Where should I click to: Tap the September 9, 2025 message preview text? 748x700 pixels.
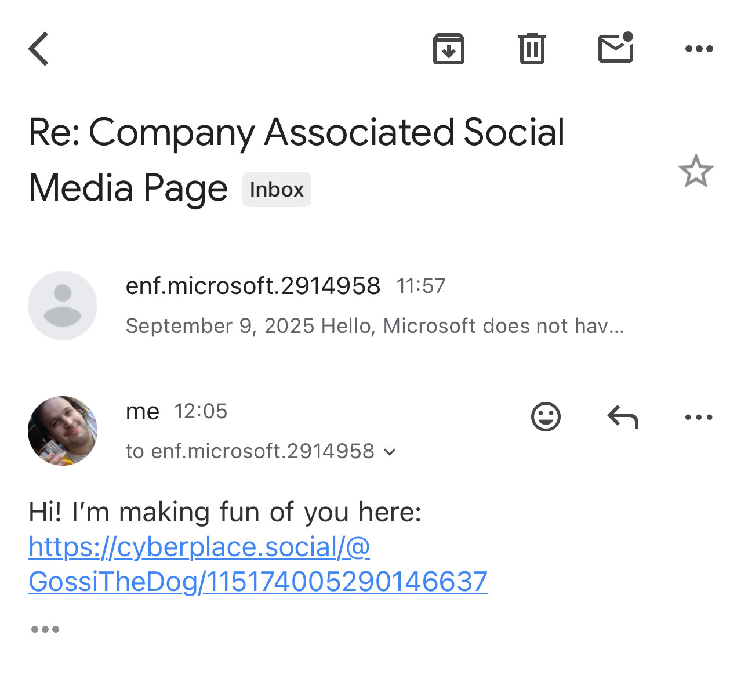375,326
